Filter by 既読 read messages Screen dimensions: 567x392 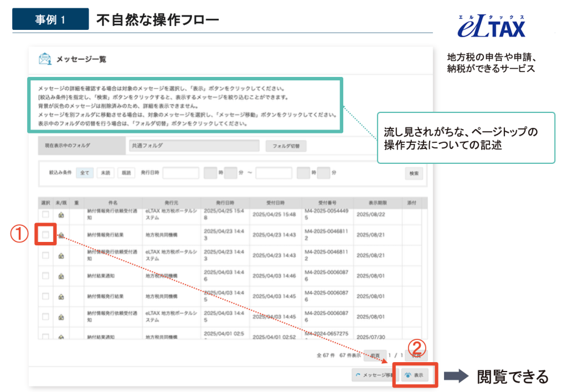point(126,173)
